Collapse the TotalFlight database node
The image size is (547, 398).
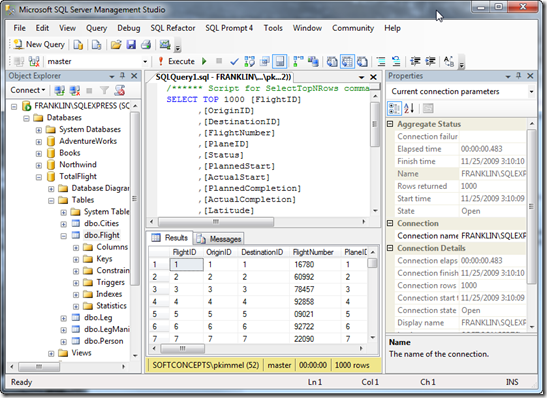click(x=39, y=177)
